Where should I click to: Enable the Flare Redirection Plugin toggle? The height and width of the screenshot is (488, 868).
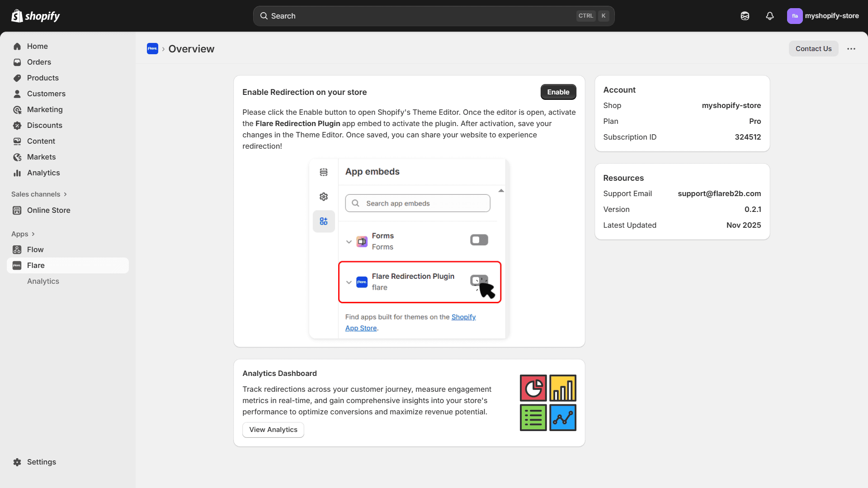click(x=479, y=280)
